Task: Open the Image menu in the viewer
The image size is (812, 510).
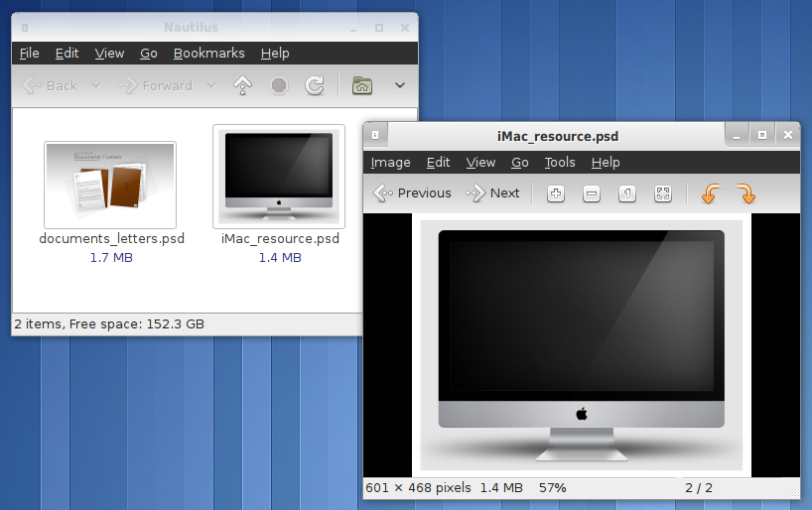Action: coord(390,163)
